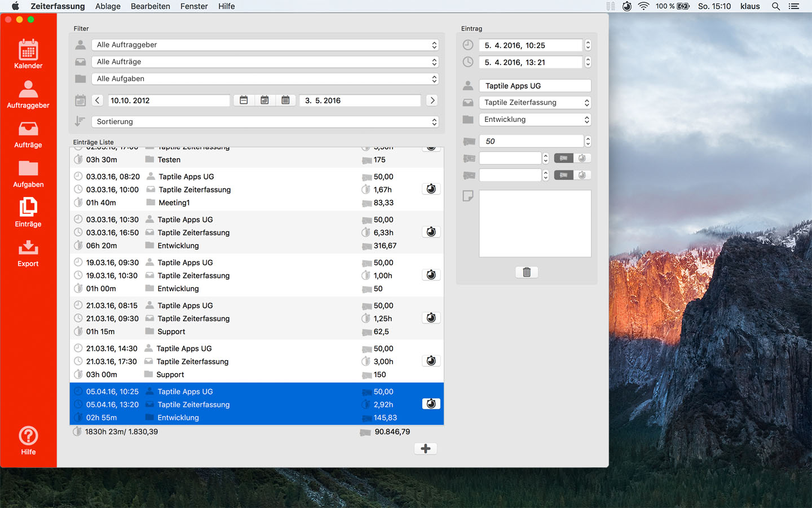Open the Sortierung dropdown
Screen dimensions: 812x508
point(265,122)
